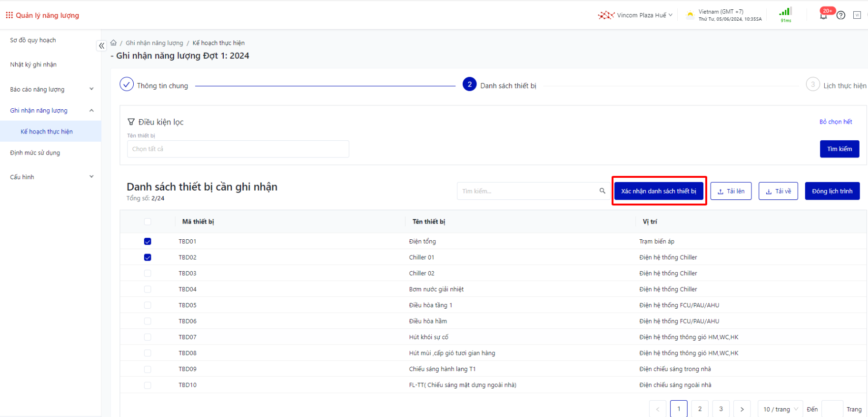Open the app grid menu icon
The width and height of the screenshot is (868, 417).
point(9,15)
